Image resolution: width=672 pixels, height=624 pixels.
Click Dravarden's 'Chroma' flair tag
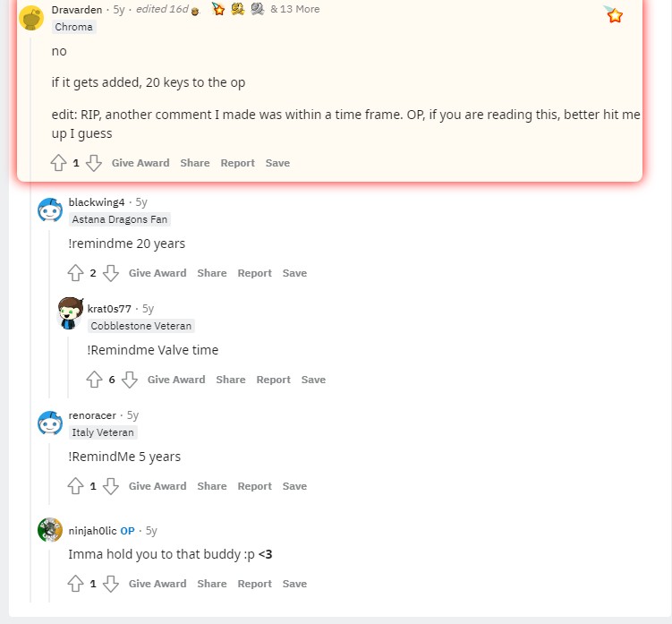(x=73, y=27)
